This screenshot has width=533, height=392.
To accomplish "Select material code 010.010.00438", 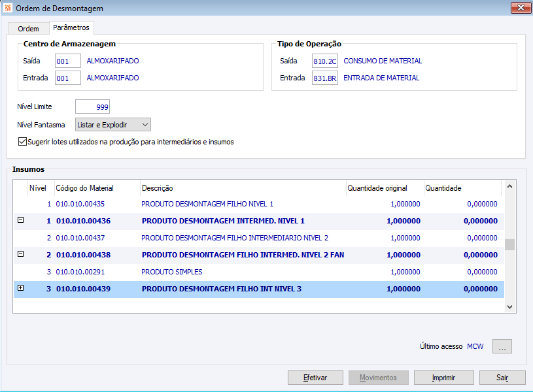I will click(83, 255).
